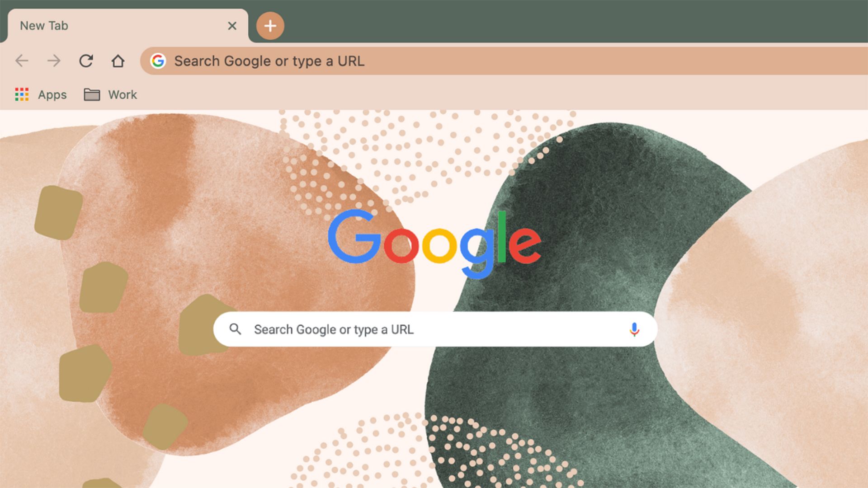Image resolution: width=868 pixels, height=488 pixels.
Task: Click the Google 'G' favicon in address bar
Action: pyautogui.click(x=157, y=61)
